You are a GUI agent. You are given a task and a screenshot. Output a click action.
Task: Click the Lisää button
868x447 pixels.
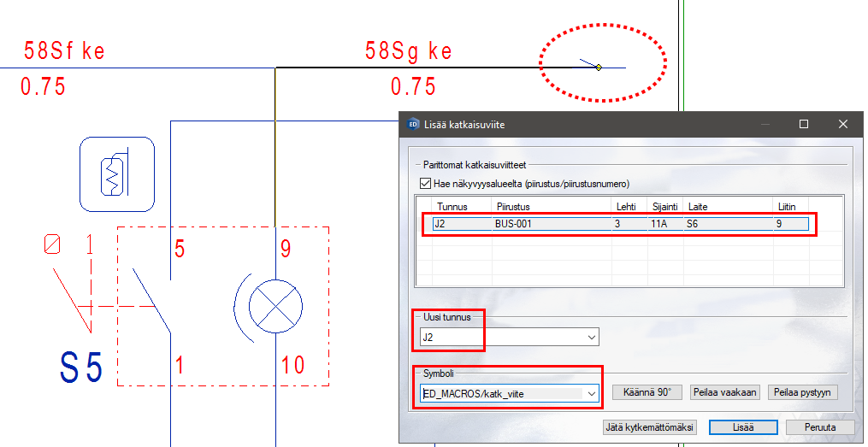743,427
